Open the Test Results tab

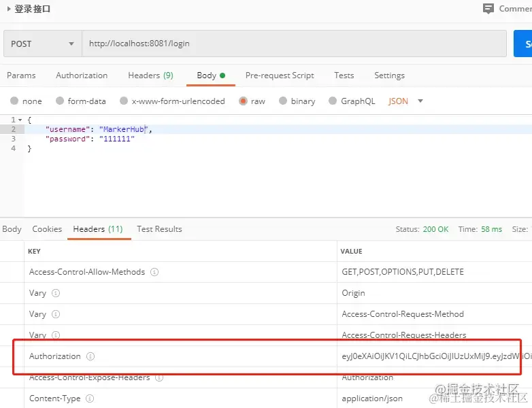pyautogui.click(x=159, y=229)
